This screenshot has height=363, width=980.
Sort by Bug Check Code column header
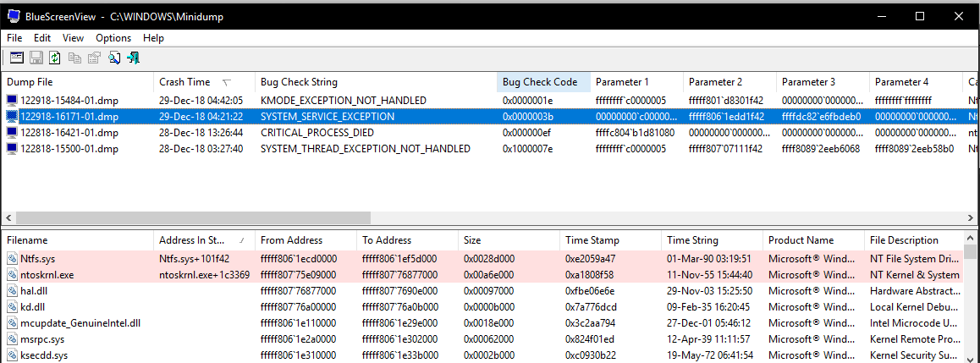click(x=544, y=82)
